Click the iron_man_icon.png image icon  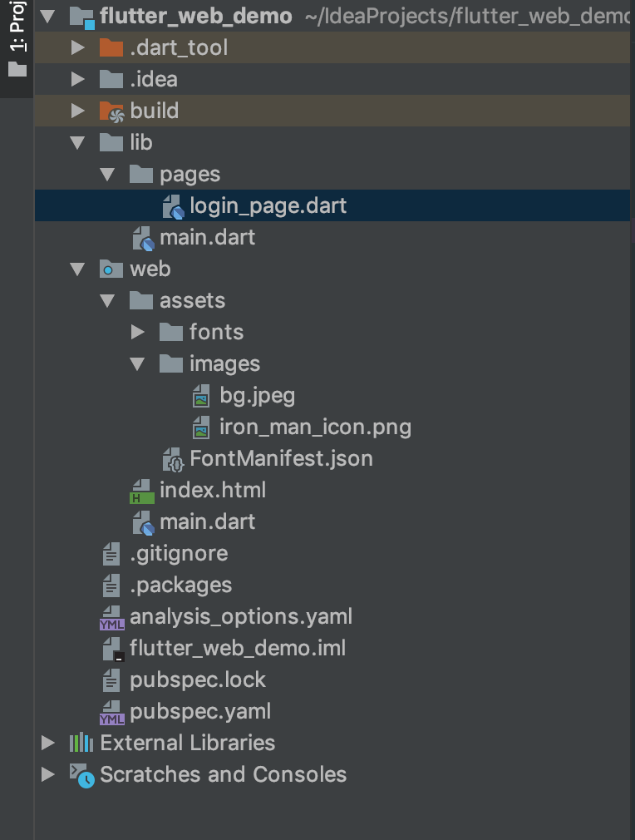201,427
